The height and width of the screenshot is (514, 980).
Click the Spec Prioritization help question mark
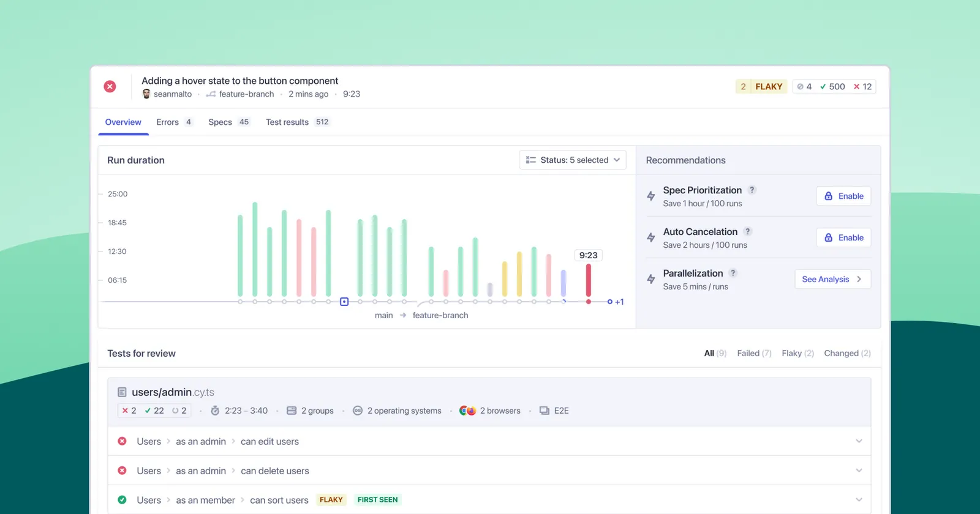(x=752, y=190)
